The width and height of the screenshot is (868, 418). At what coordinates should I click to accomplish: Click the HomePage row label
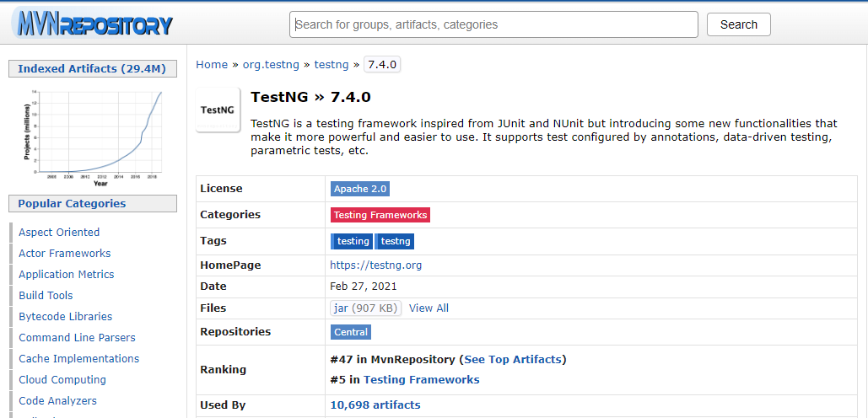tap(230, 265)
